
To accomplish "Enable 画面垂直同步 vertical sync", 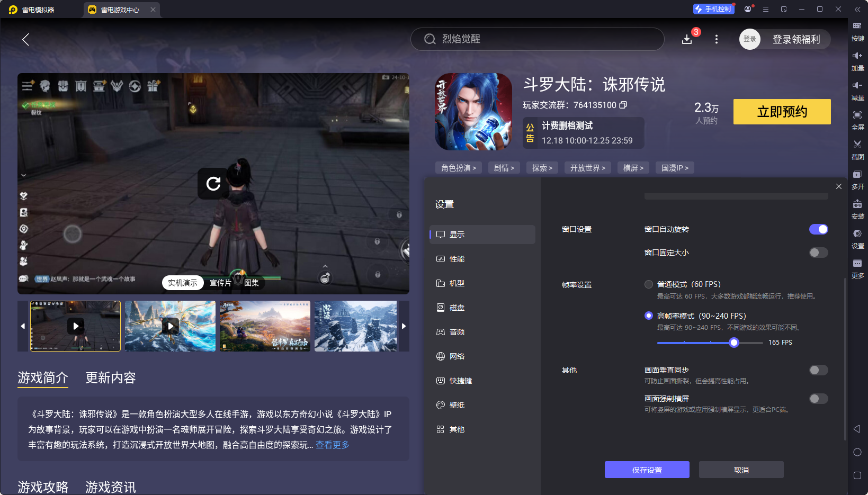I will click(818, 370).
